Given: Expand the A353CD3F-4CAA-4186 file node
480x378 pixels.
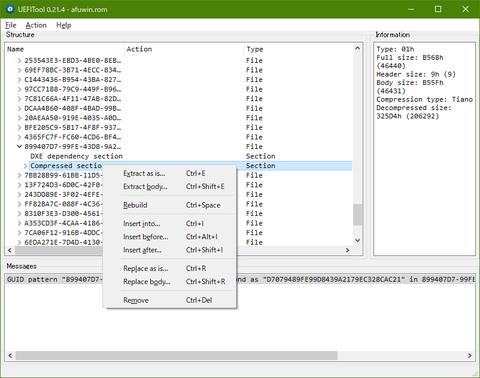Looking at the screenshot, I should pyautogui.click(x=19, y=223).
